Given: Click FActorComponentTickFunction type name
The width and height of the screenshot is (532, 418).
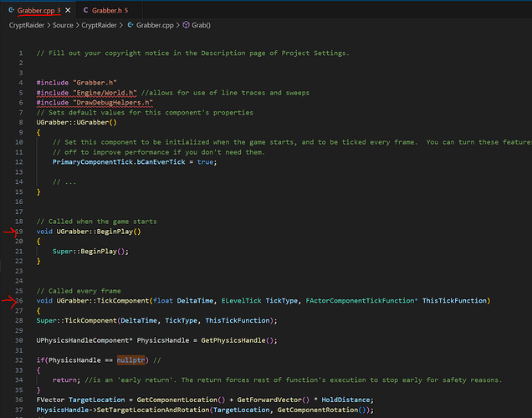Looking at the screenshot, I should pyautogui.click(x=360, y=301).
